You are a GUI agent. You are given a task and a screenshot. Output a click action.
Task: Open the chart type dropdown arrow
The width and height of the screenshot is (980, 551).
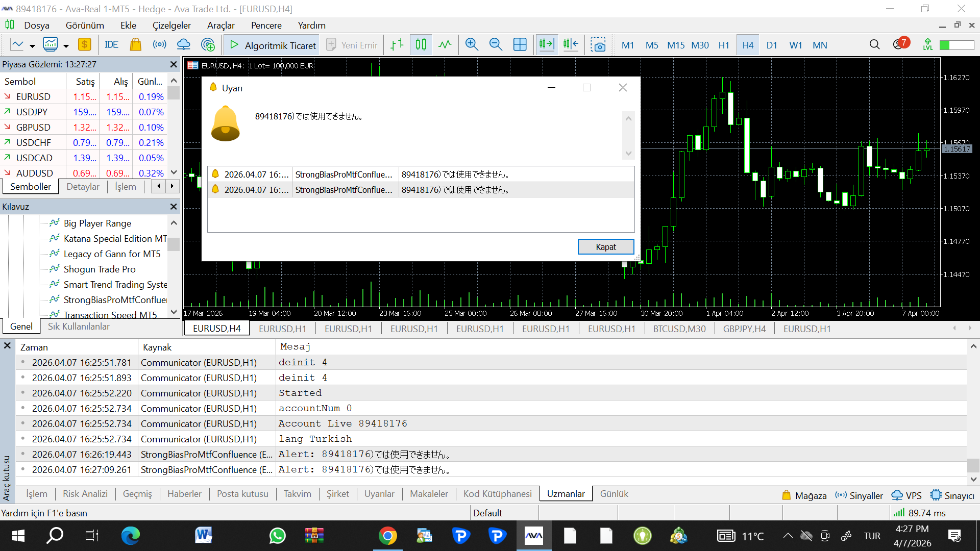[x=32, y=46]
